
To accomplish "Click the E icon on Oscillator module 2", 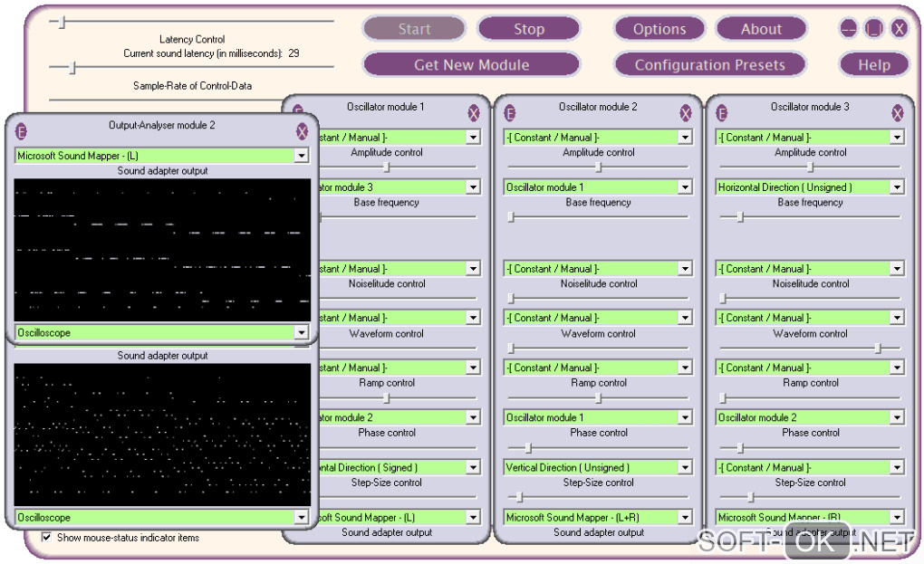I will (x=510, y=113).
